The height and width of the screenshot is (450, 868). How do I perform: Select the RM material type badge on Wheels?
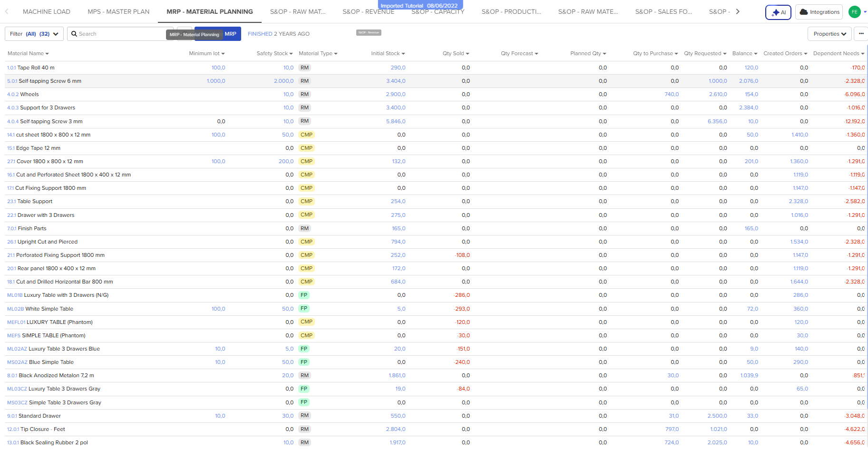(x=304, y=94)
